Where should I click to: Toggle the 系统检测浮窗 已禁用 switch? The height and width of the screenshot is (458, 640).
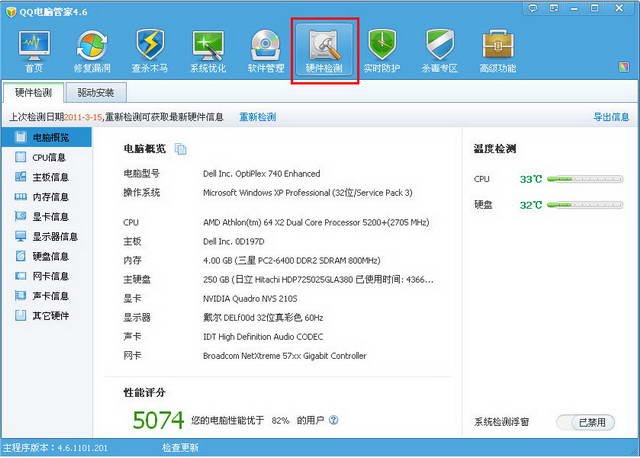(585, 423)
